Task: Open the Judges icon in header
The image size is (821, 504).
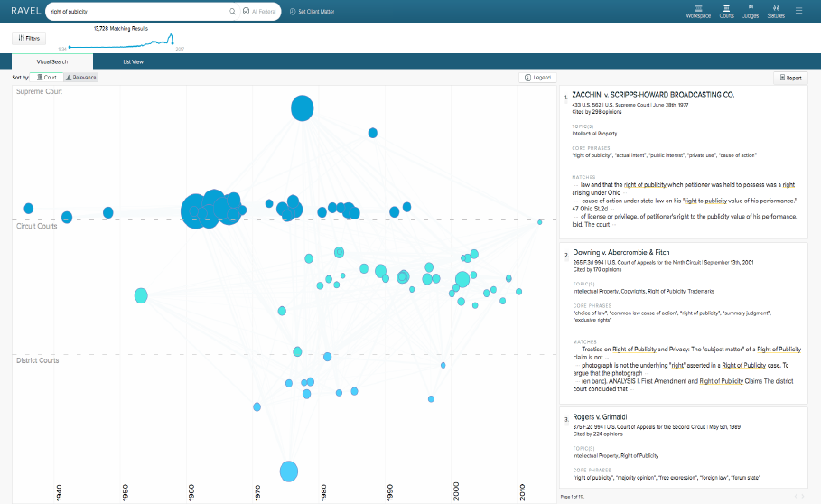Action: (x=751, y=11)
